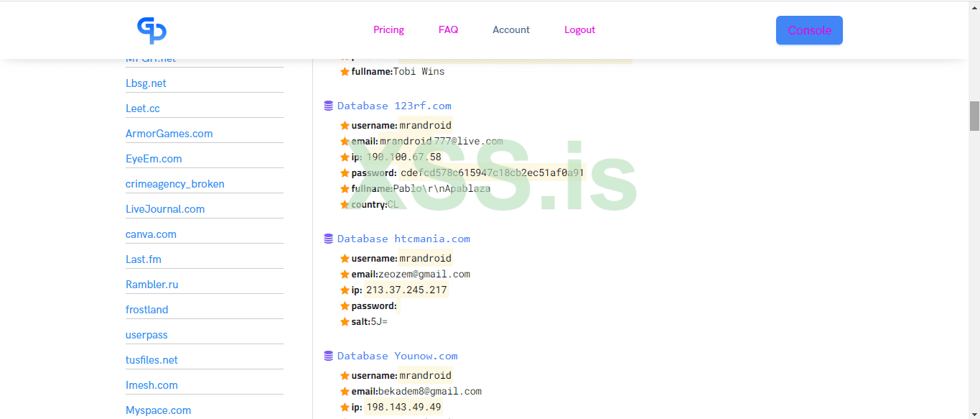Click email value mrandroid777@live.com
980x419 pixels.
[x=442, y=141]
